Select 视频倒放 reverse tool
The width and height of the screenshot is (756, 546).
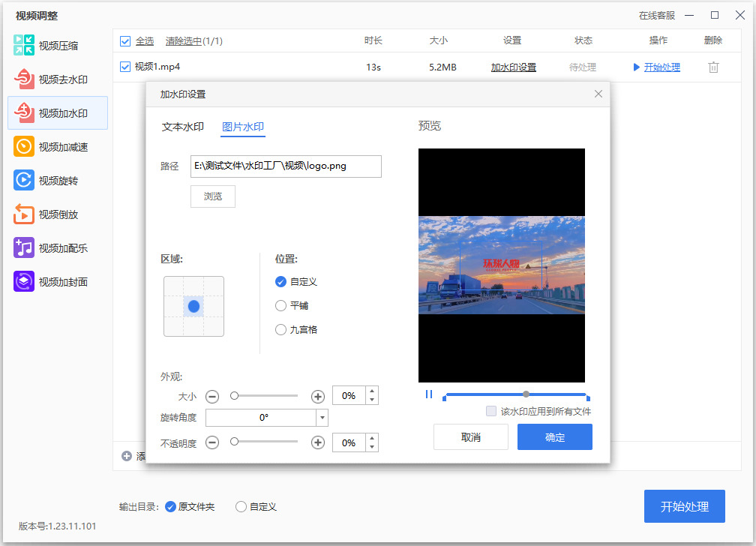(46, 214)
